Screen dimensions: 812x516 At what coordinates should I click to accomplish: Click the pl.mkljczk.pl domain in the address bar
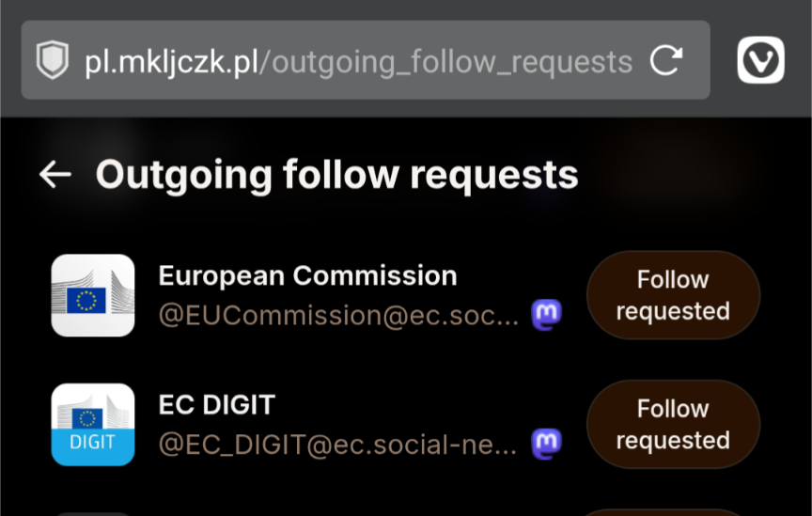(x=171, y=62)
